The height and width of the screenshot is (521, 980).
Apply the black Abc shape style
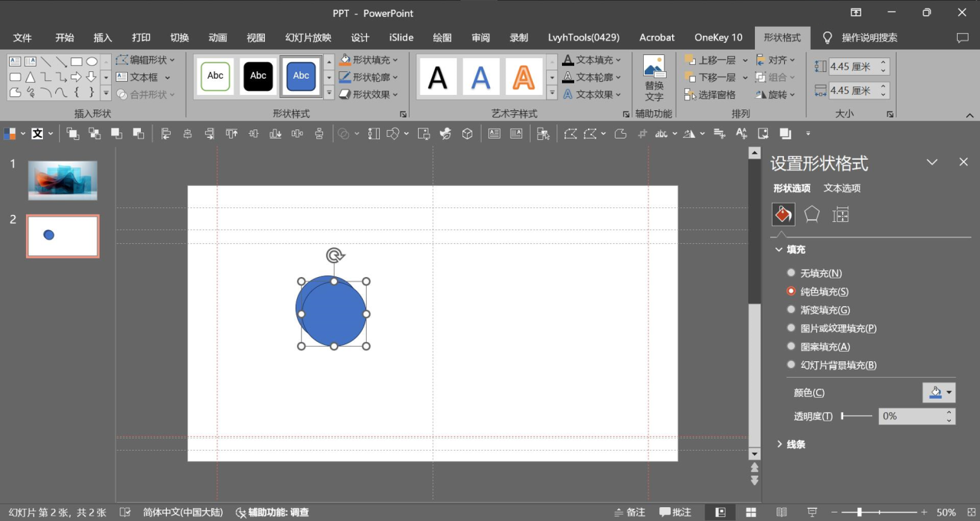[258, 76]
